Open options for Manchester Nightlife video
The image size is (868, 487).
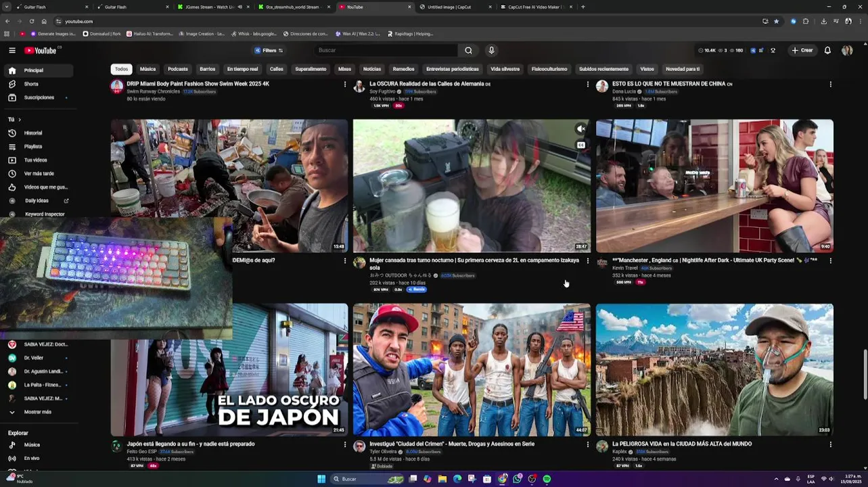click(830, 260)
